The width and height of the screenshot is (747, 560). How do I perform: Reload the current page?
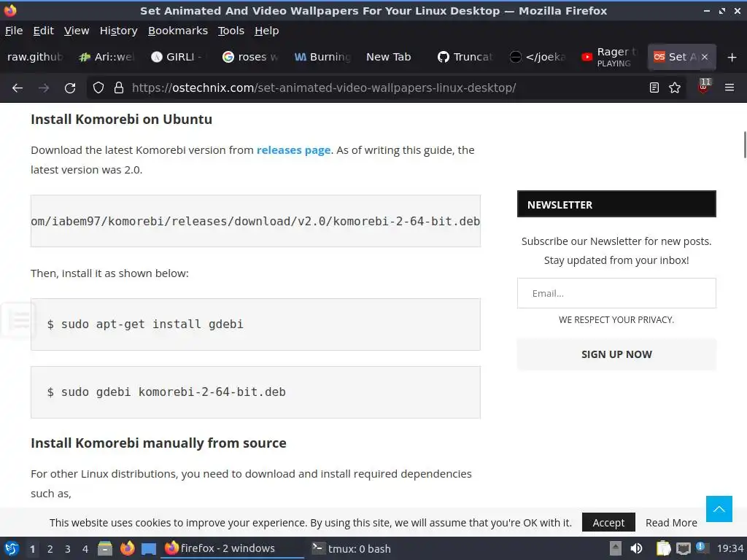tap(70, 87)
